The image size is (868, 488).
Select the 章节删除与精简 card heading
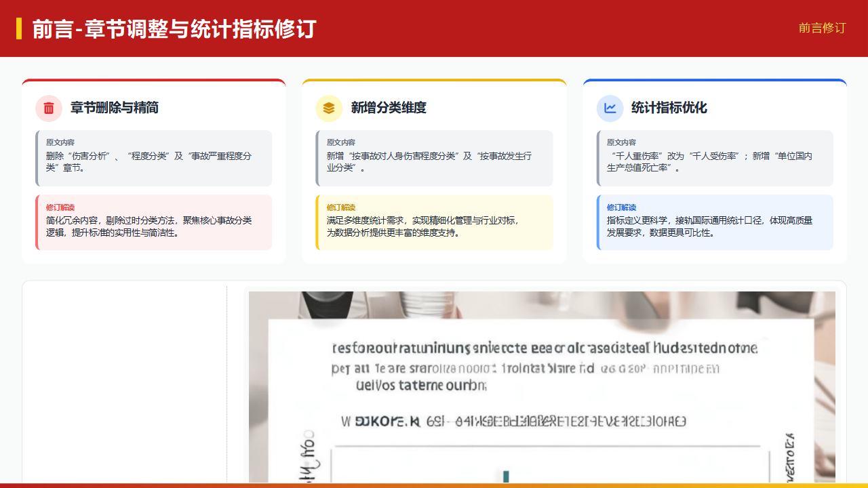[x=115, y=108]
